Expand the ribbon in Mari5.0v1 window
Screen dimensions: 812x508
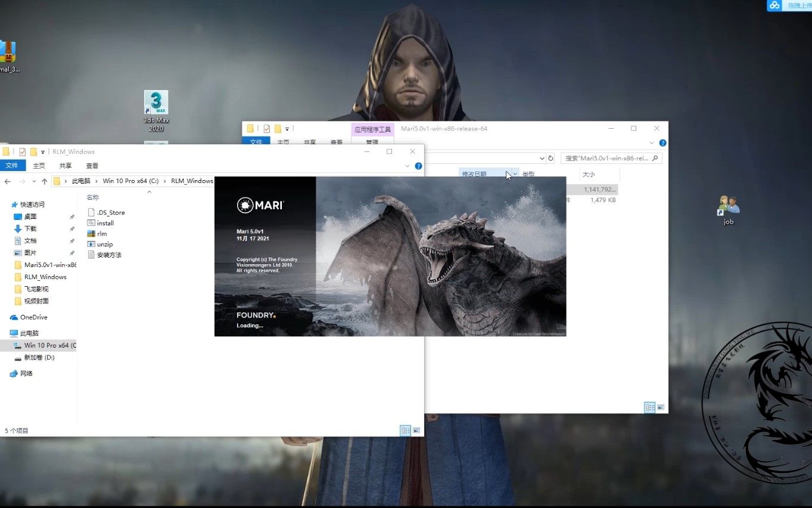pyautogui.click(x=652, y=143)
